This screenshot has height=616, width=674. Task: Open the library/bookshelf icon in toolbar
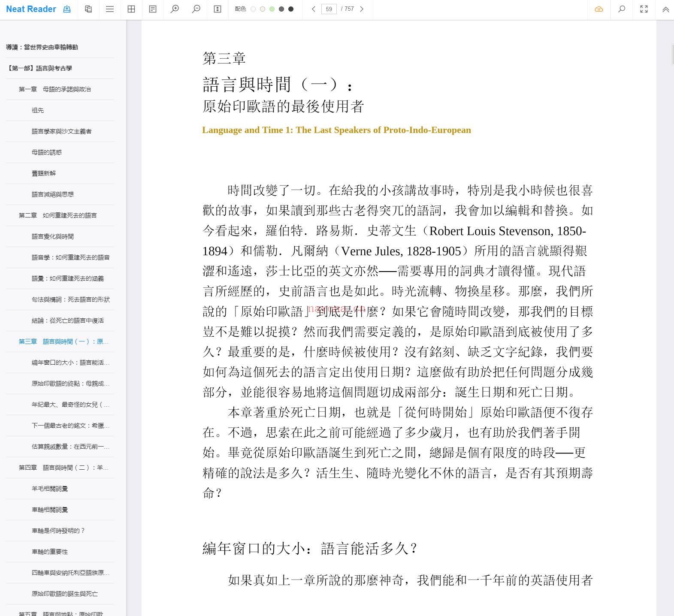(x=88, y=9)
